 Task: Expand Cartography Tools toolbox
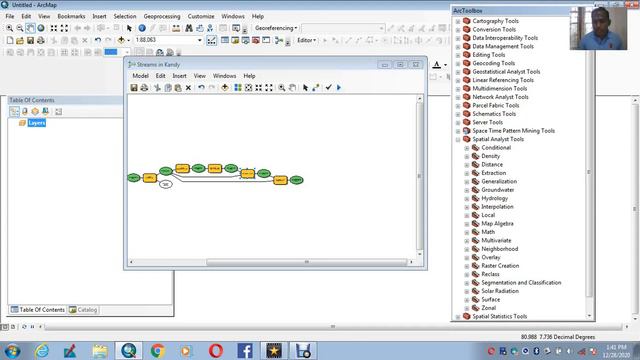458,21
